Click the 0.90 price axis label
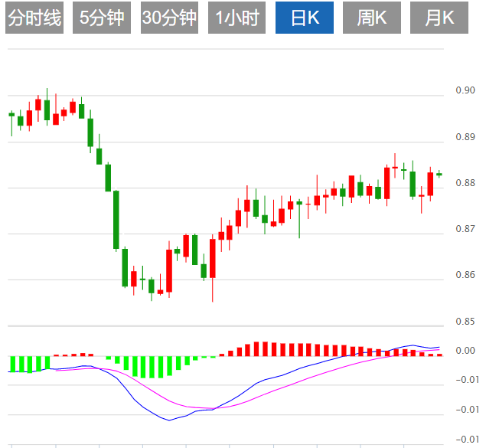This screenshot has width=486, height=448. (x=465, y=90)
